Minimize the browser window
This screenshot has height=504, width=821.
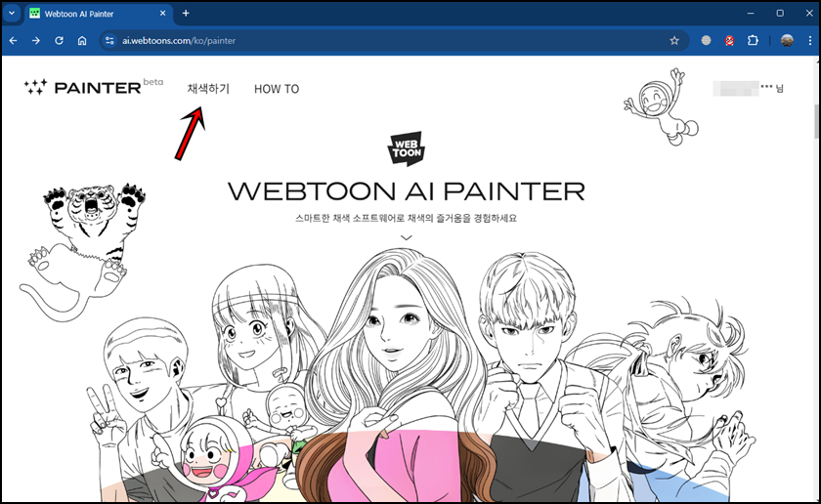(751, 14)
